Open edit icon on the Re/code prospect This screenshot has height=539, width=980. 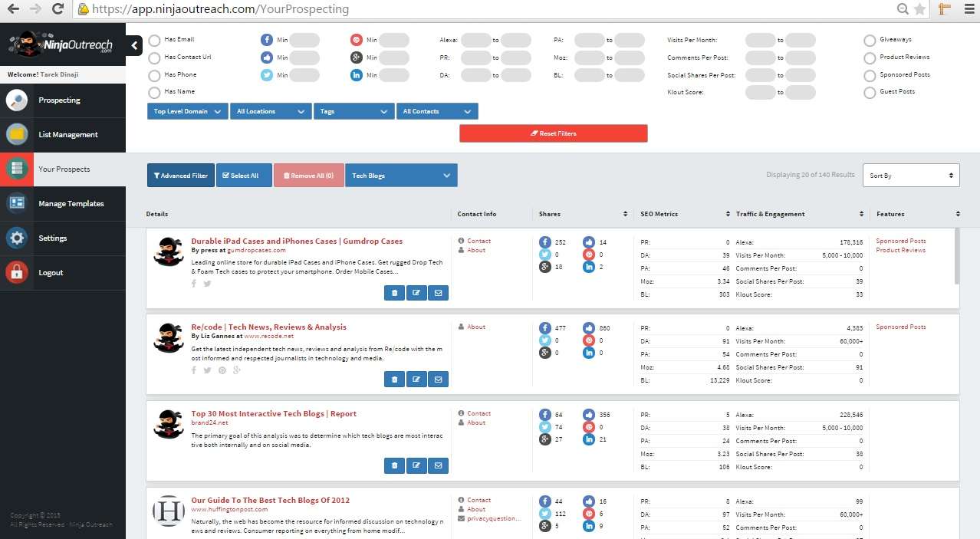416,379
